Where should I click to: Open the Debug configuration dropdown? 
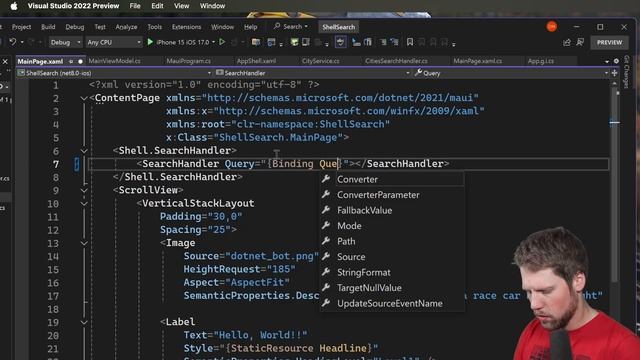pyautogui.click(x=65, y=42)
